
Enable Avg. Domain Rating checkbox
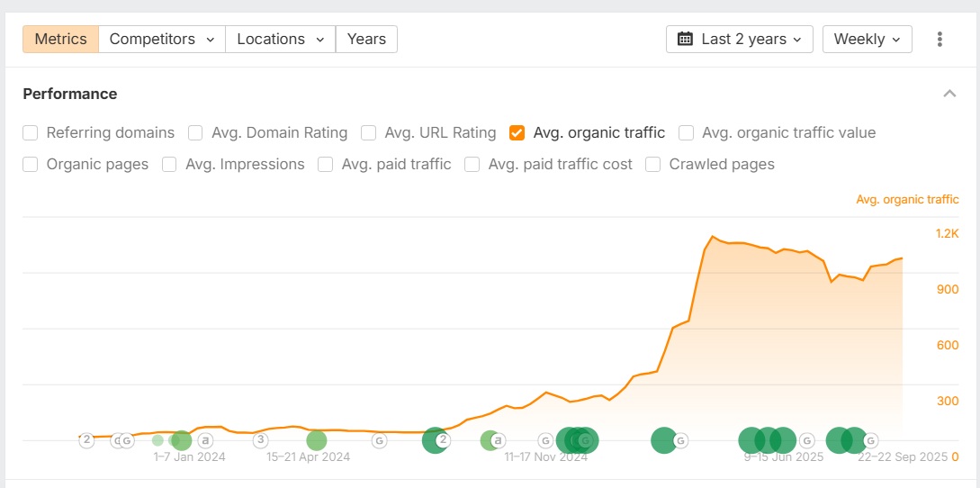tap(195, 133)
